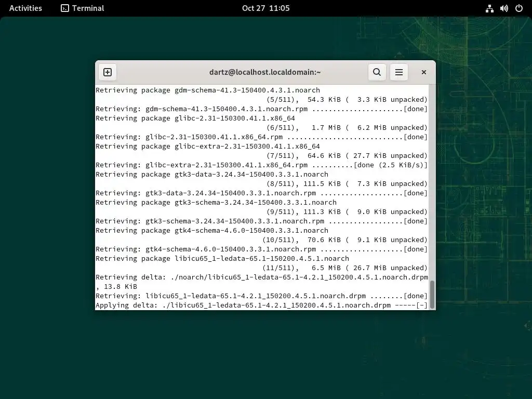Close the terminal window

pyautogui.click(x=424, y=72)
